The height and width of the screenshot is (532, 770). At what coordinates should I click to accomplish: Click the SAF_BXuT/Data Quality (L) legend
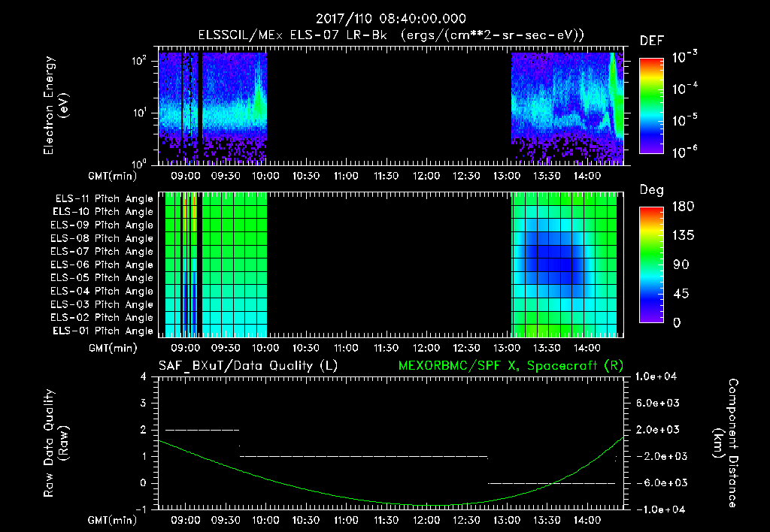tap(248, 366)
